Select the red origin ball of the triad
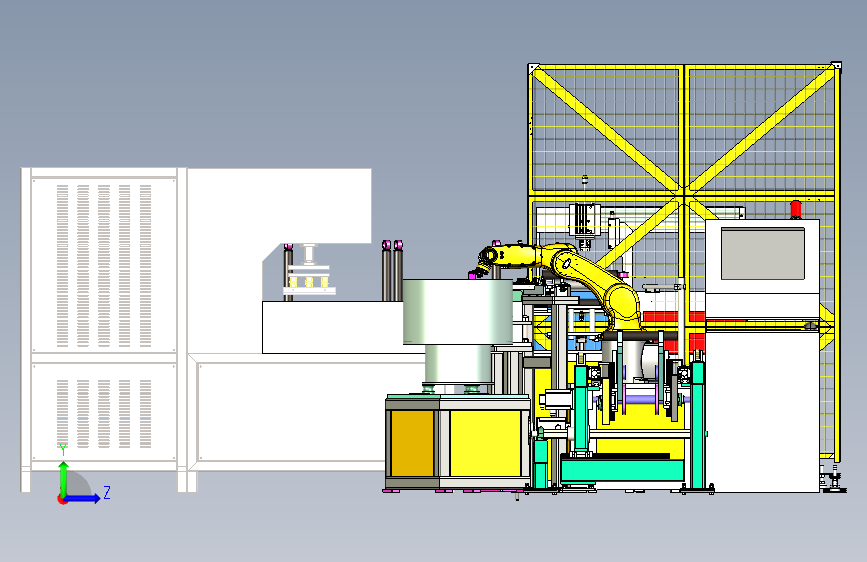 [x=62, y=499]
